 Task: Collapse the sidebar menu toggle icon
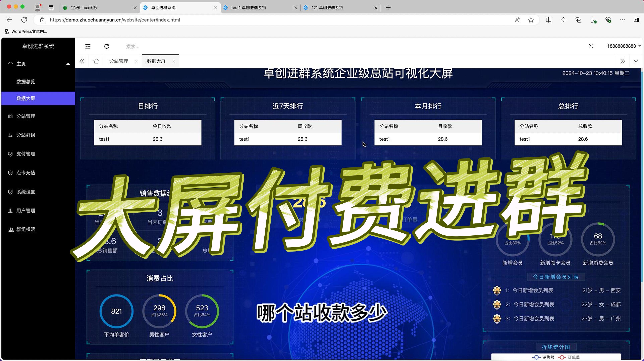[x=88, y=46]
